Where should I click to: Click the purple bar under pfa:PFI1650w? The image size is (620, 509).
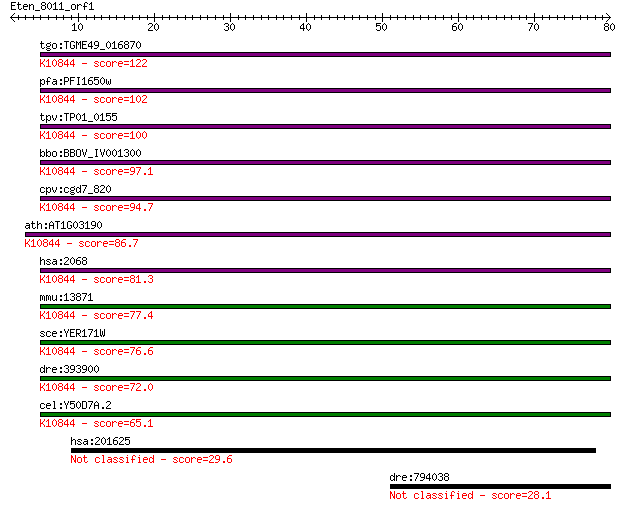coord(325,91)
